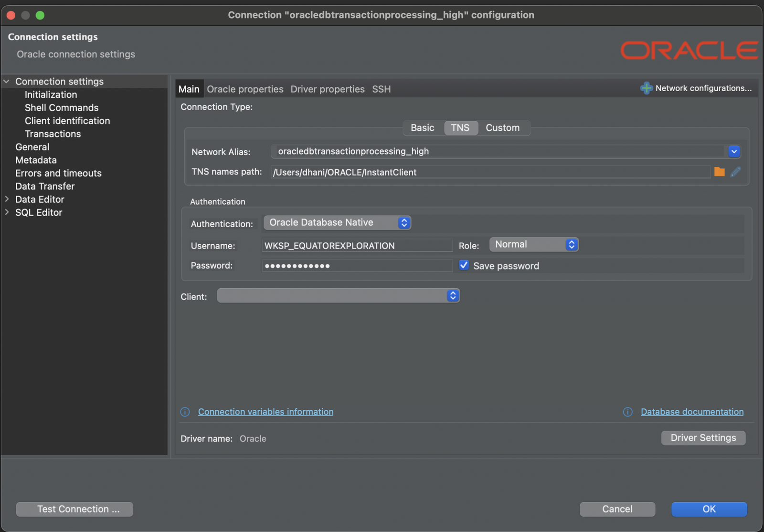764x532 pixels.
Task: Click the info icon beside Database documentation
Action: click(628, 412)
